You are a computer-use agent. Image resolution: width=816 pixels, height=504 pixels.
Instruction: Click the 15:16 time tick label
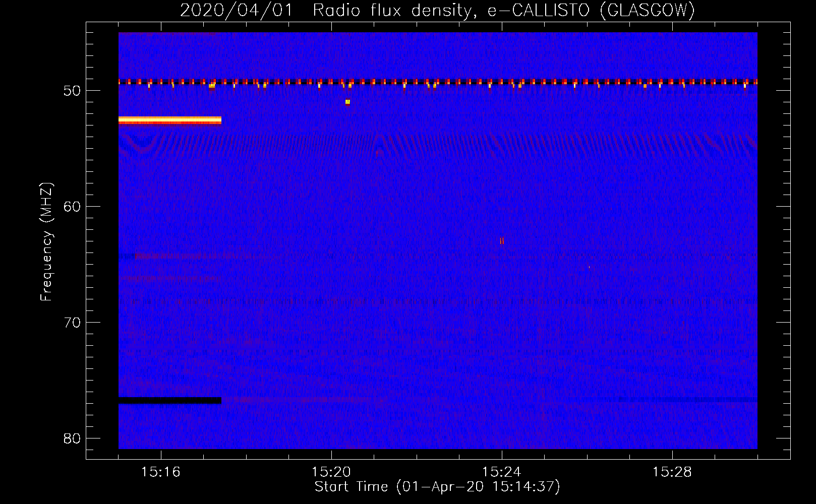(161, 472)
